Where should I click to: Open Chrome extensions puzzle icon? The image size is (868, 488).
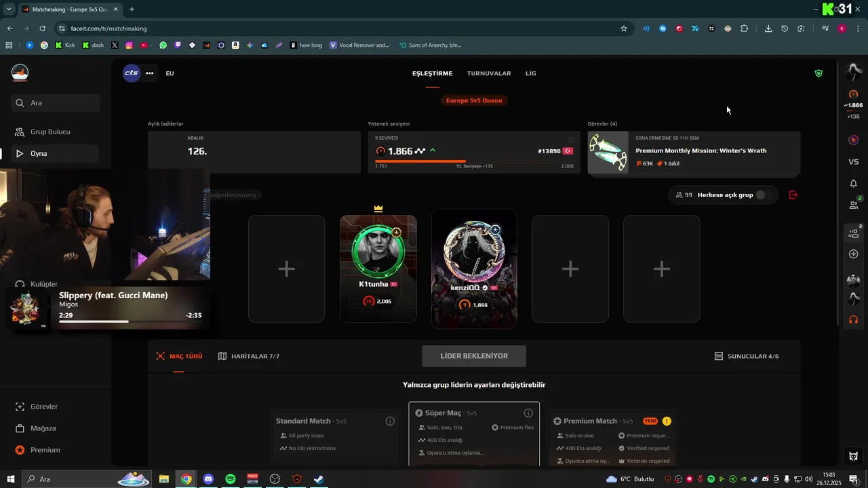(744, 28)
